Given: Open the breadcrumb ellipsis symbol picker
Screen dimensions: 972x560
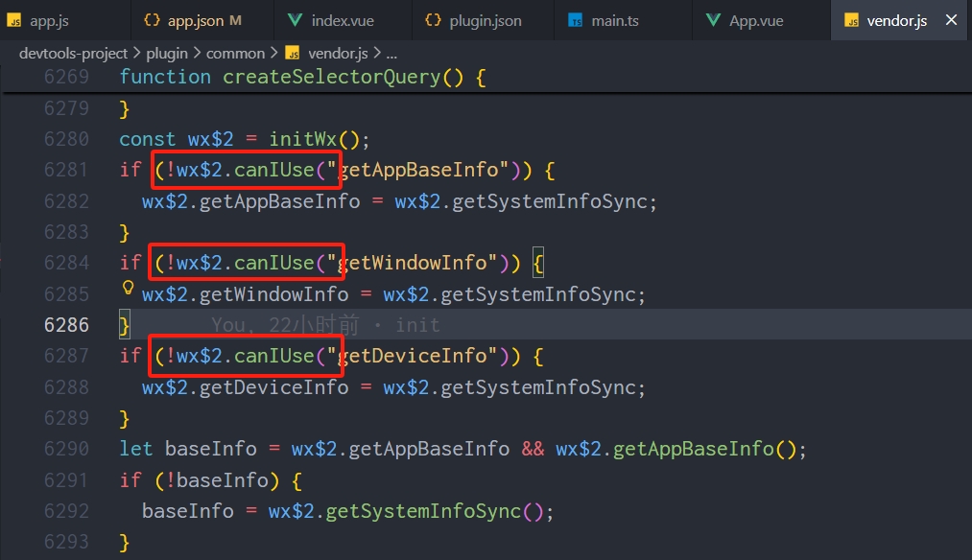Looking at the screenshot, I should pyautogui.click(x=391, y=54).
